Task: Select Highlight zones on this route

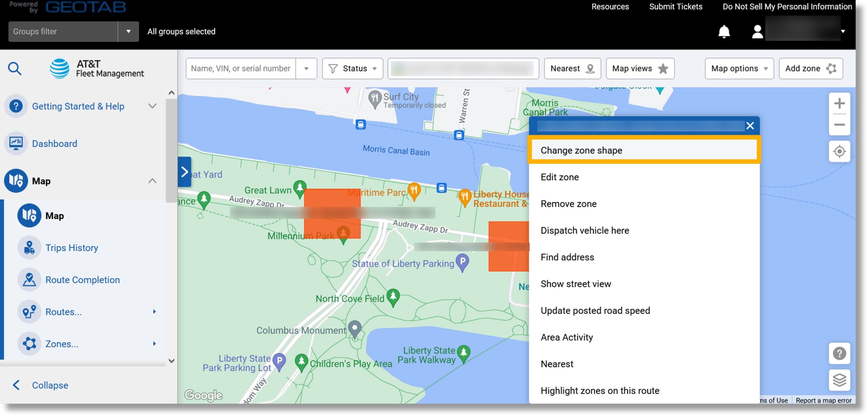Action: tap(644, 391)
